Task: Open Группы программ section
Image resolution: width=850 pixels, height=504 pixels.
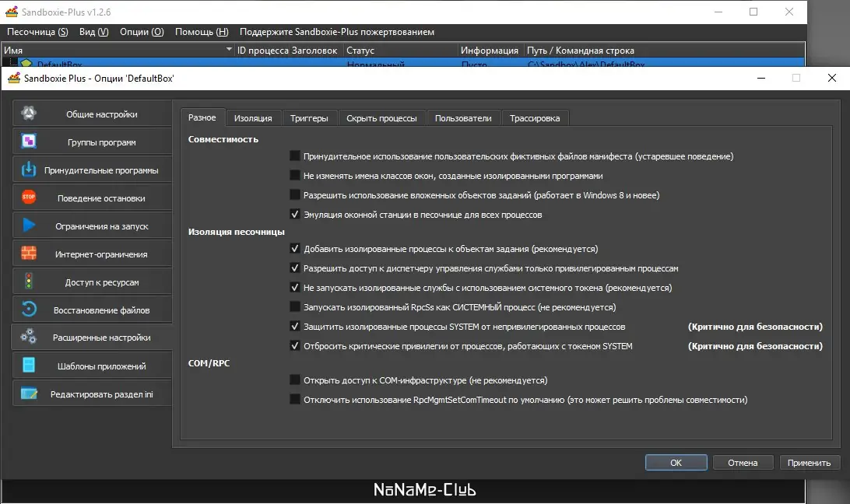Action: pyautogui.click(x=92, y=142)
